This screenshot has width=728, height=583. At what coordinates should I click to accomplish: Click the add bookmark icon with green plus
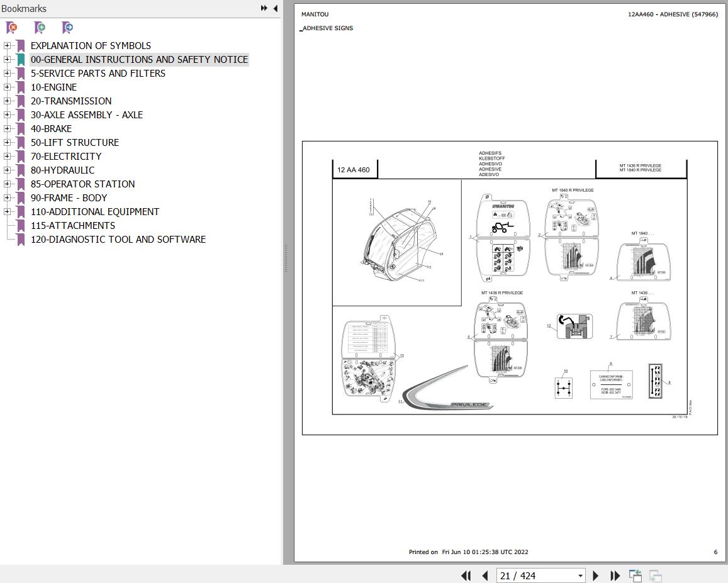pos(40,28)
